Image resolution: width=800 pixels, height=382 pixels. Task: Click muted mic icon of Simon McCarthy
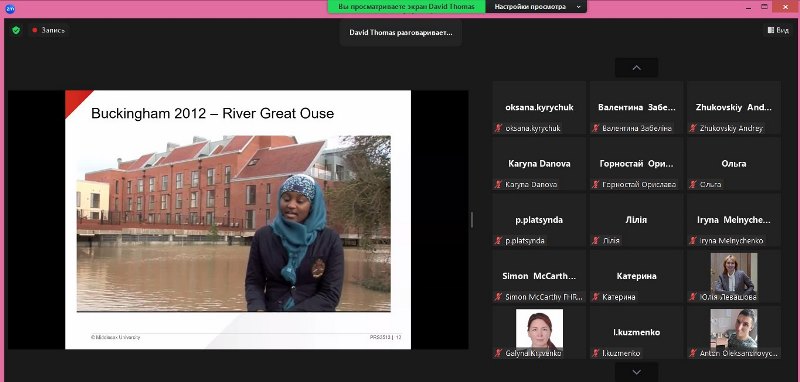[498, 296]
